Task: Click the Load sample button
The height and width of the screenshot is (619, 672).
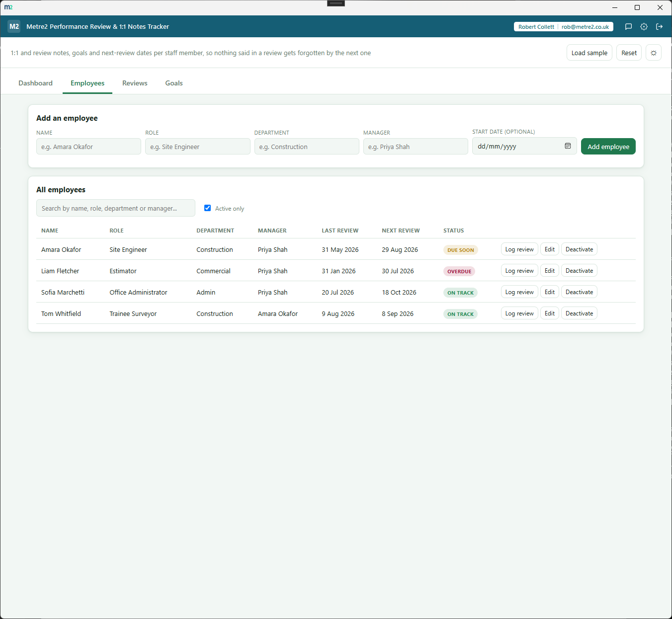Action: pyautogui.click(x=589, y=53)
